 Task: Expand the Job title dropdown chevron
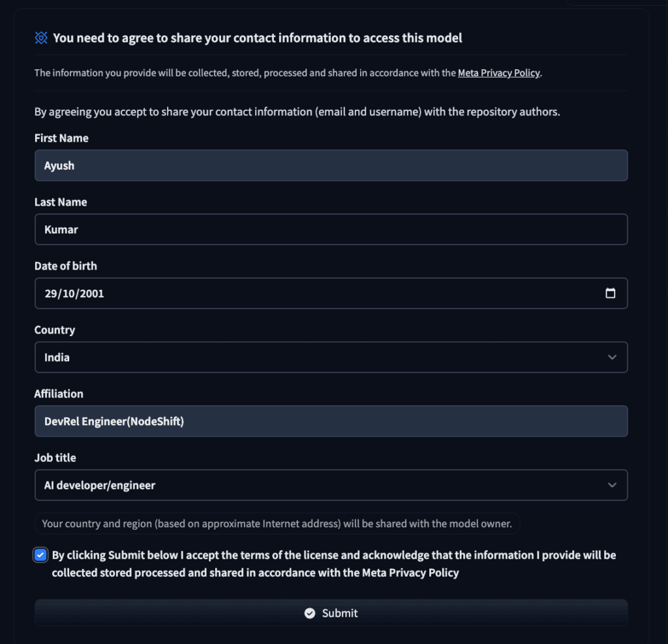click(x=612, y=485)
